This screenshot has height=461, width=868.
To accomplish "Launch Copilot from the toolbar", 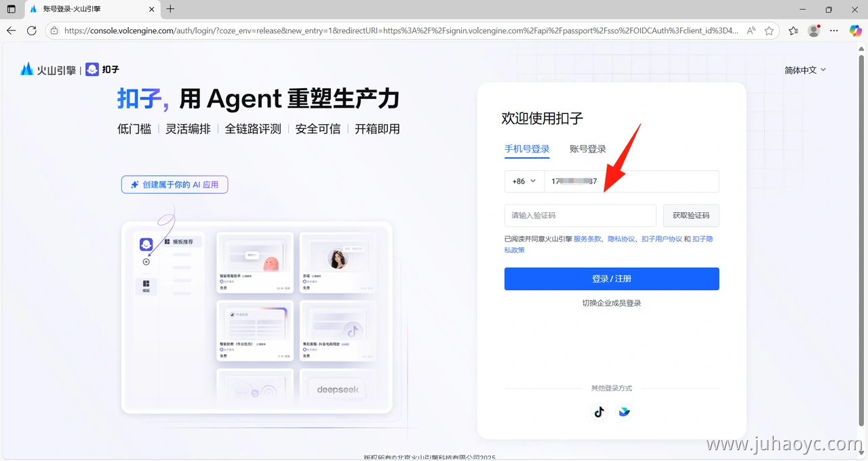I will coord(856,31).
